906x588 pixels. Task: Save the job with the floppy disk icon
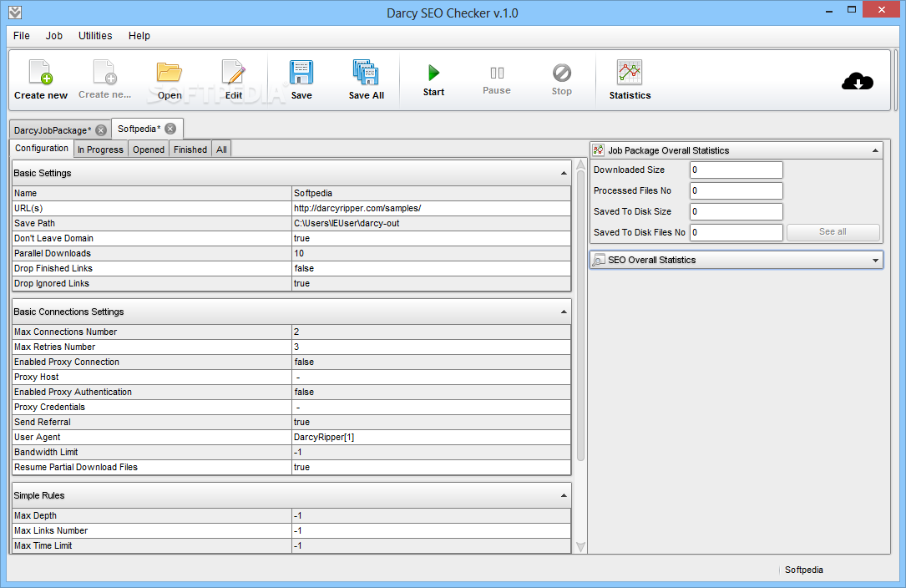pyautogui.click(x=301, y=73)
